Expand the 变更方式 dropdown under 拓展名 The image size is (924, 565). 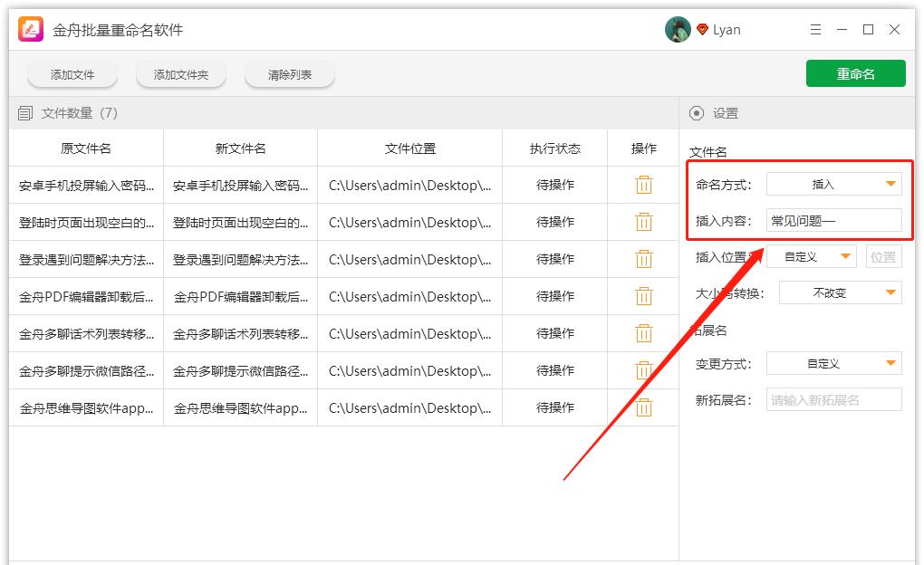(x=833, y=363)
